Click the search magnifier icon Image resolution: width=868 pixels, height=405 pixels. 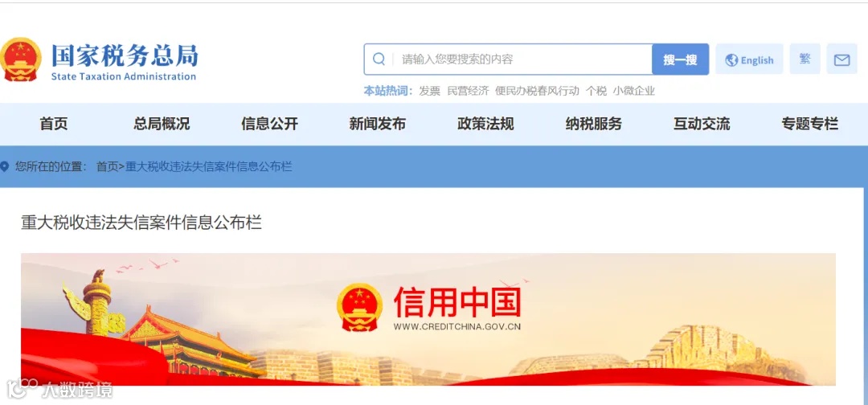[x=379, y=59]
